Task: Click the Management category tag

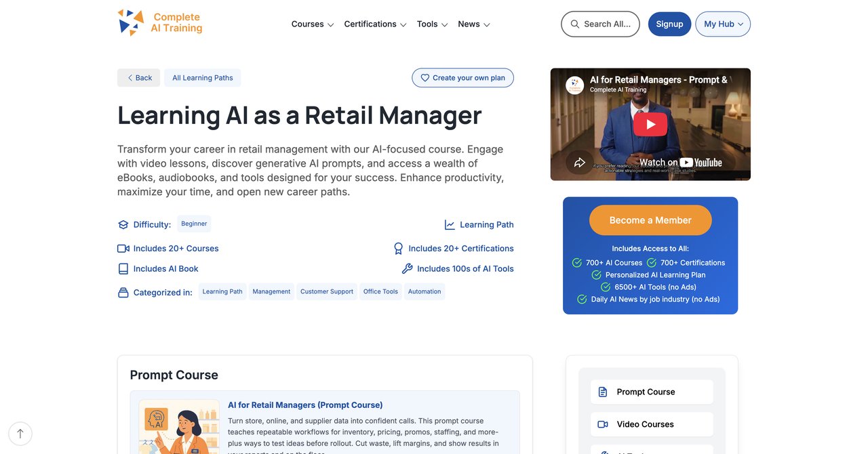Action: (271, 292)
